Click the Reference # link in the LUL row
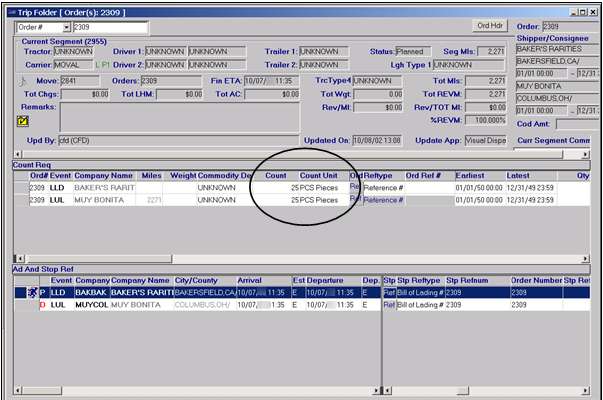The image size is (603, 400). tap(383, 200)
